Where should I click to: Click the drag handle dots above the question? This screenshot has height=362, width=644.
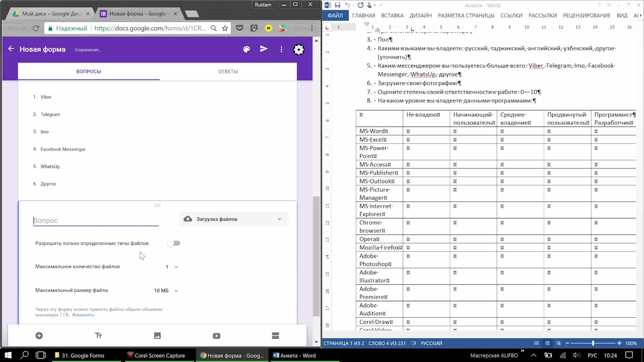tap(157, 205)
